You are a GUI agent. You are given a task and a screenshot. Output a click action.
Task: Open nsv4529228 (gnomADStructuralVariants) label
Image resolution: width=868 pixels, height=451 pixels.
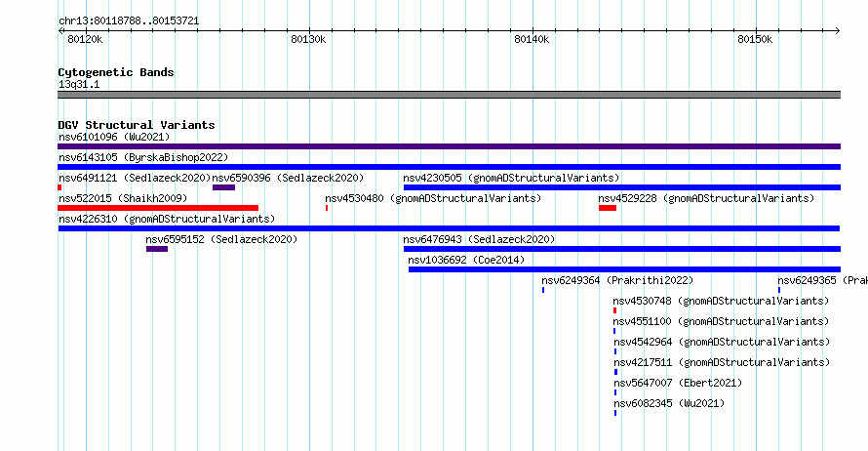(x=706, y=198)
